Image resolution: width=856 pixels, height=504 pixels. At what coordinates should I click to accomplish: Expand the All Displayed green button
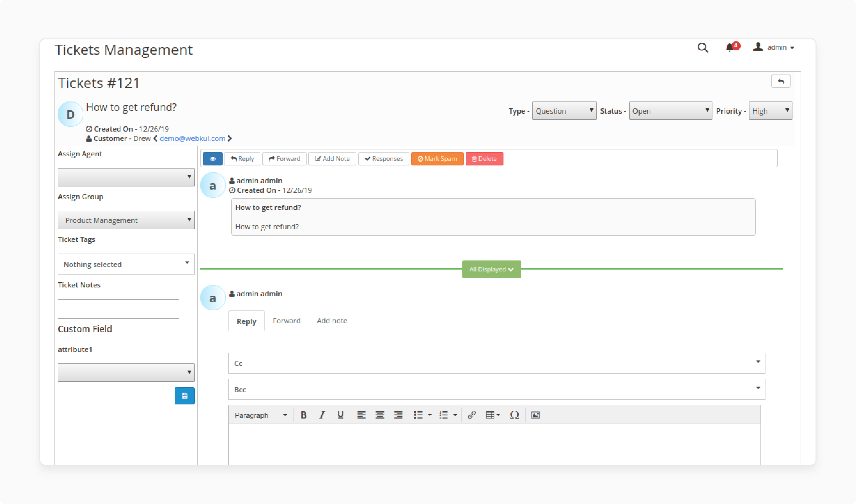click(x=492, y=269)
